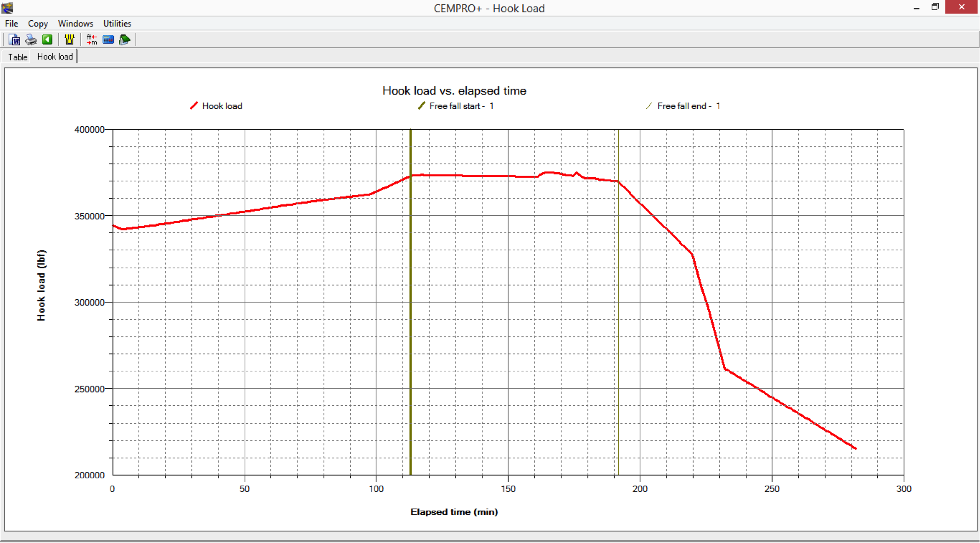Click the printer icon in toolbar
The height and width of the screenshot is (543, 980).
(31, 40)
